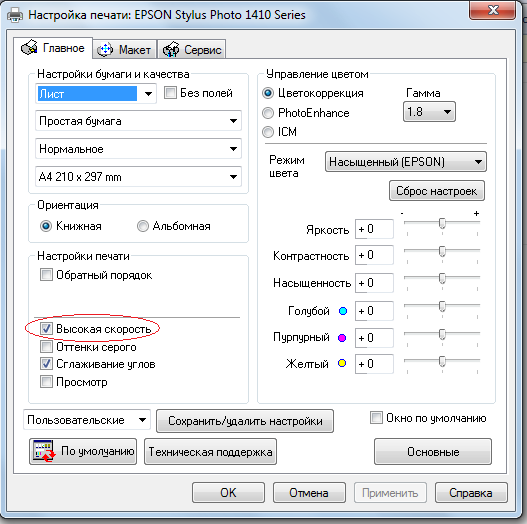Select the Альбомная orientation radio button
527x524 pixels.
[143, 226]
